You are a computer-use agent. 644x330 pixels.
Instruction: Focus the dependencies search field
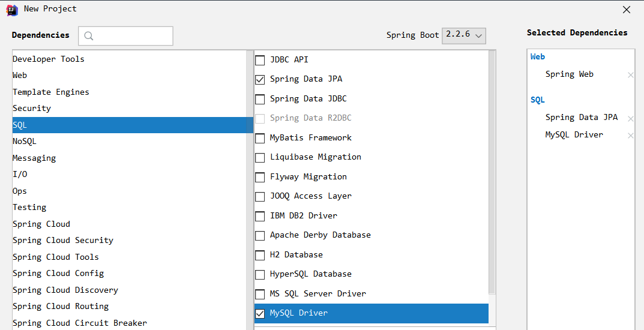click(125, 36)
